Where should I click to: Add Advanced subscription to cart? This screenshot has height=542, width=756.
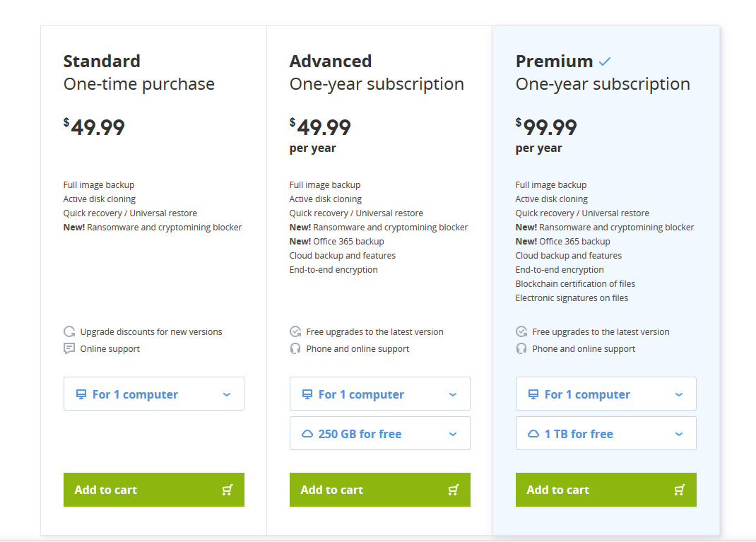tap(380, 490)
